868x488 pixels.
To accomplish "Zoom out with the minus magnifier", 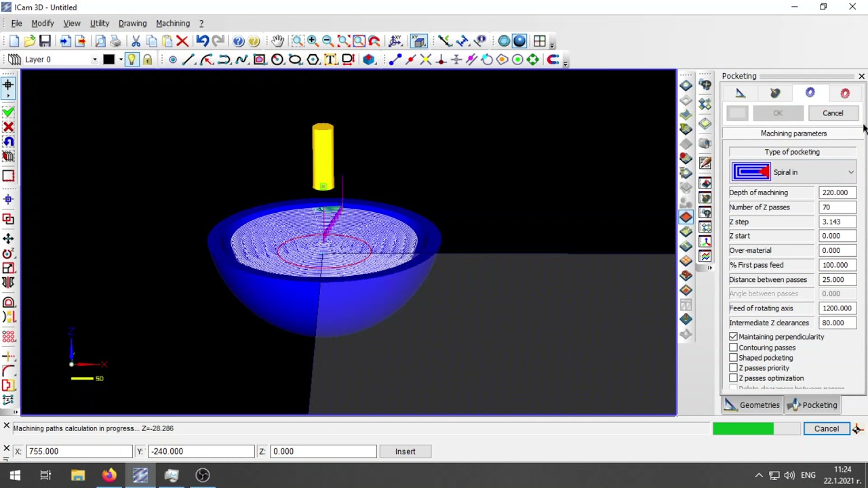I will (x=328, y=41).
